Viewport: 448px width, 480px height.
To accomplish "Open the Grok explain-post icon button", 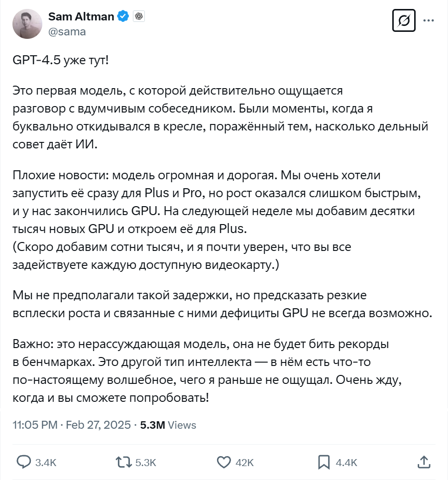I will tap(404, 21).
